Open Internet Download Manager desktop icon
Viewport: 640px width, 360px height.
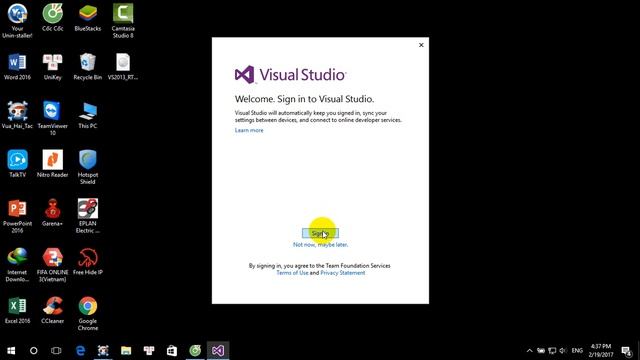[x=17, y=264]
